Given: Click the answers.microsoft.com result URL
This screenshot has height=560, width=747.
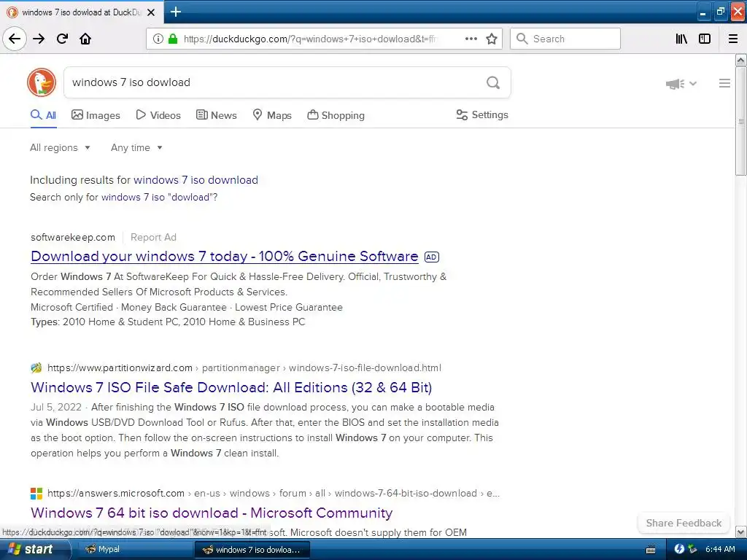Looking at the screenshot, I should click(x=274, y=494).
